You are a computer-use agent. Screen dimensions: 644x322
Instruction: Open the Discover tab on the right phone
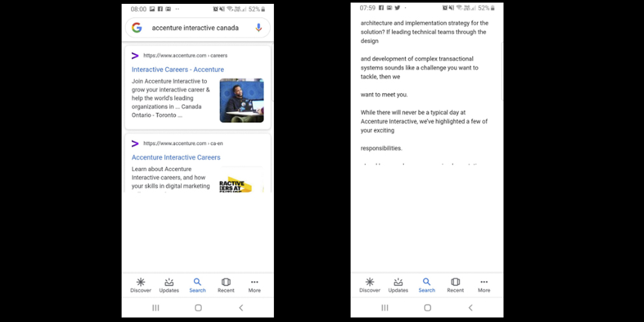[370, 285]
